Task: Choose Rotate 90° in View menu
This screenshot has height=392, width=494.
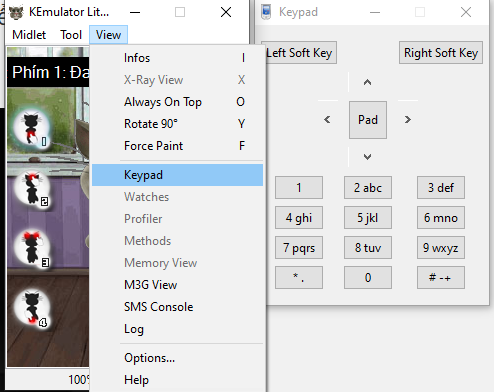Action: (x=177, y=124)
